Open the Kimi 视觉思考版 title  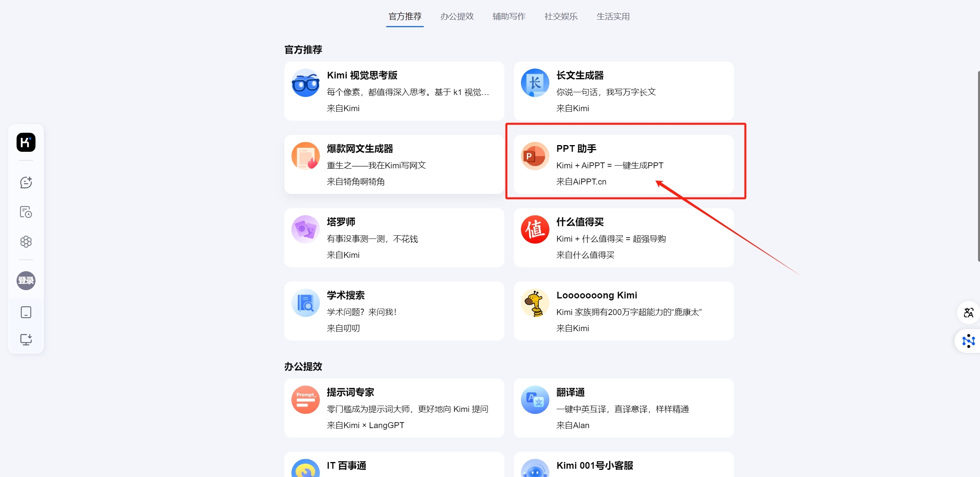[x=362, y=75]
